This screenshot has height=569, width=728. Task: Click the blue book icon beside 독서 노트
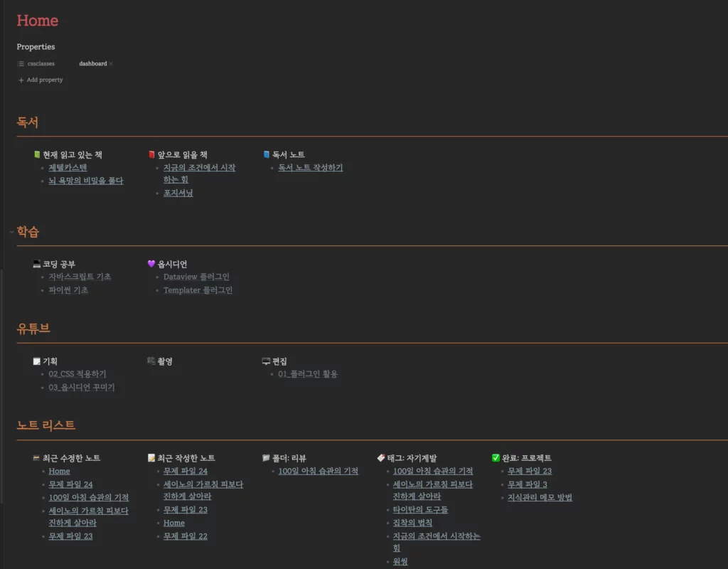point(267,154)
